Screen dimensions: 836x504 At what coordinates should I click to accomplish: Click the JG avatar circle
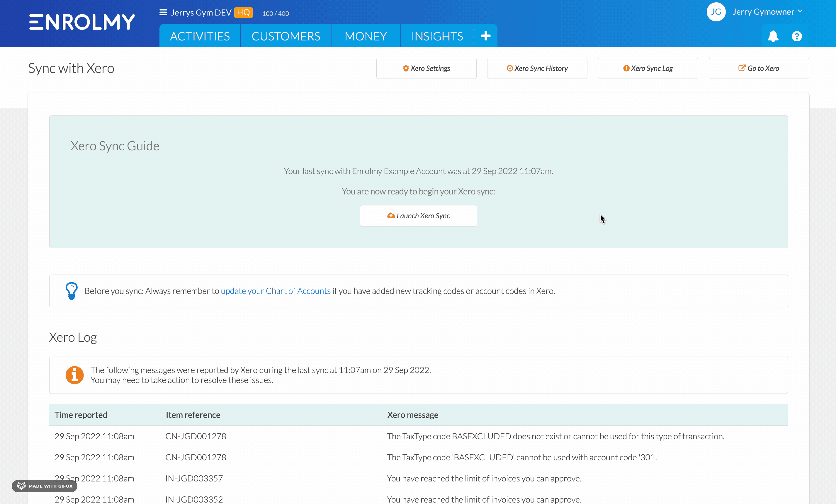tap(716, 12)
